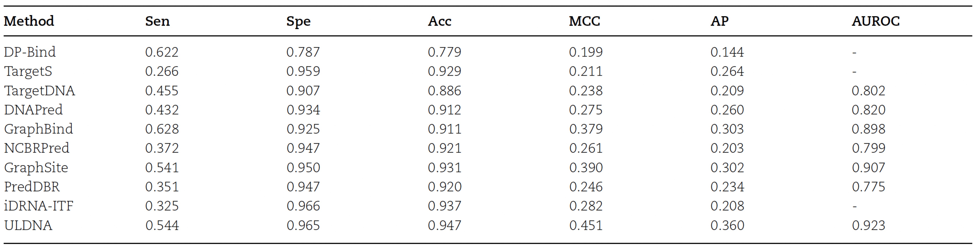
Task: Click the GraphSite method name
Action: pyautogui.click(x=36, y=167)
